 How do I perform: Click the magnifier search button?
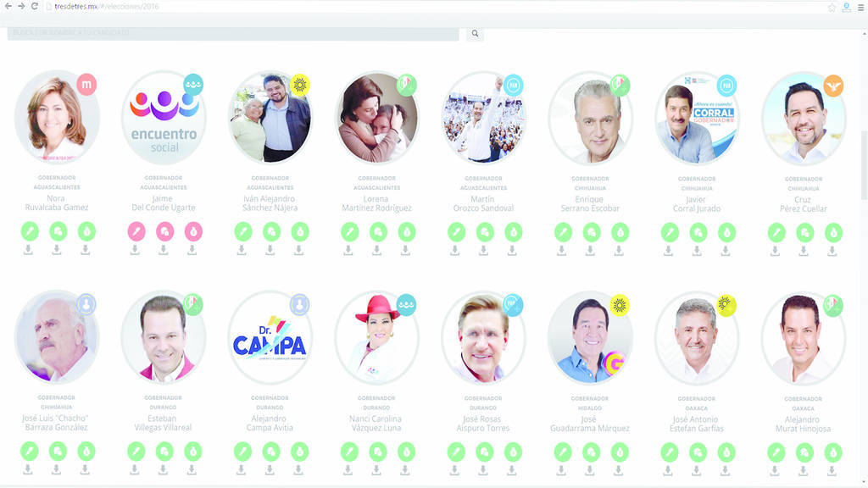[475, 34]
